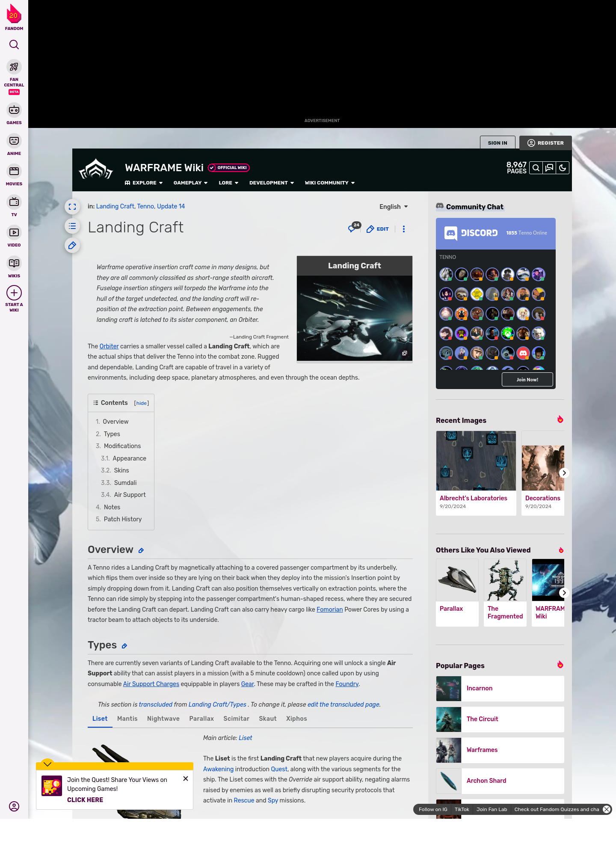
Task: Open the Update 14 category link
Action: [x=171, y=206]
